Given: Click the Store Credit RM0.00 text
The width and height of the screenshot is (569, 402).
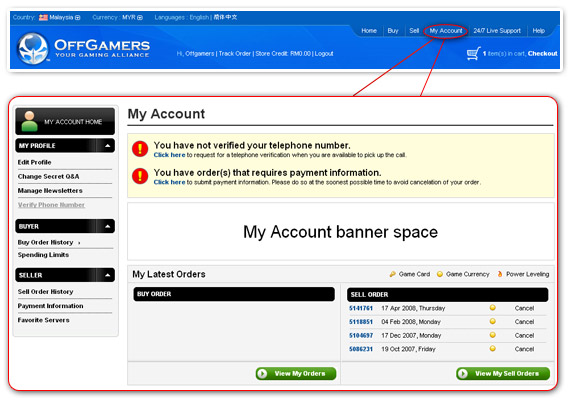Looking at the screenshot, I should click(283, 53).
